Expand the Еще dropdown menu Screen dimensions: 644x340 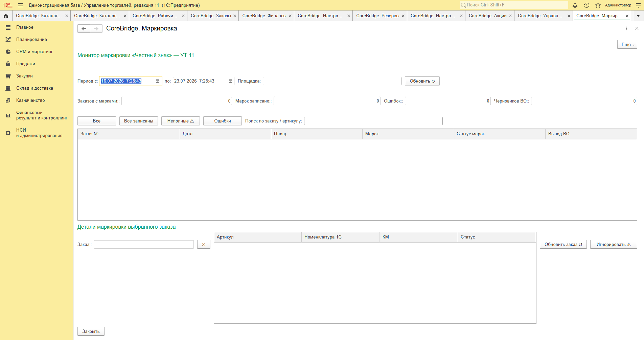coord(627,45)
